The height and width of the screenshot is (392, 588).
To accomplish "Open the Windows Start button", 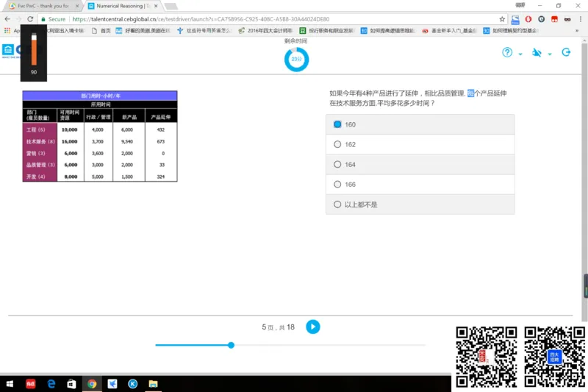I will click(x=10, y=383).
